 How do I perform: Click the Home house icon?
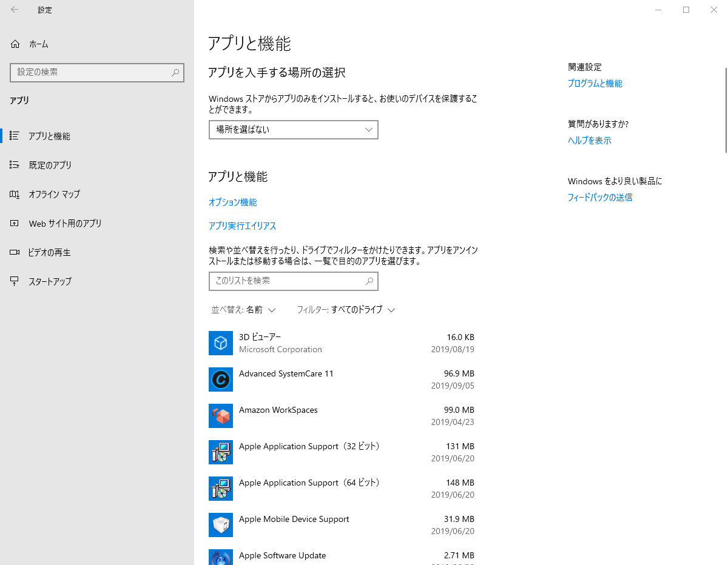[15, 44]
